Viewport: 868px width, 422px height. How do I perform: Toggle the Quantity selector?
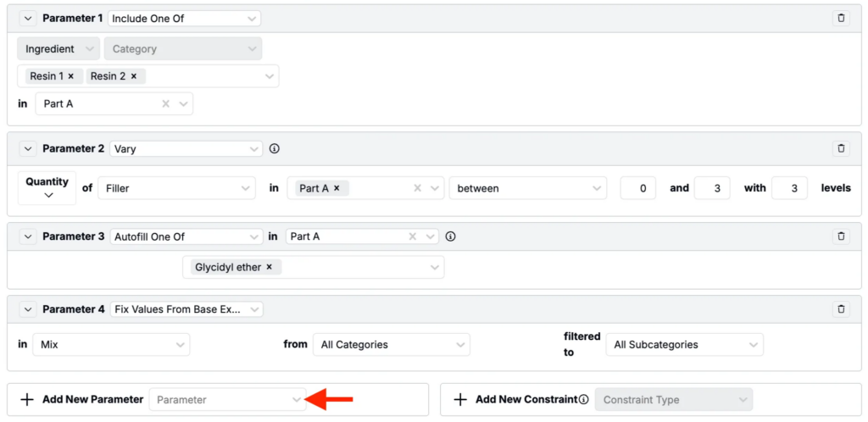click(x=47, y=188)
